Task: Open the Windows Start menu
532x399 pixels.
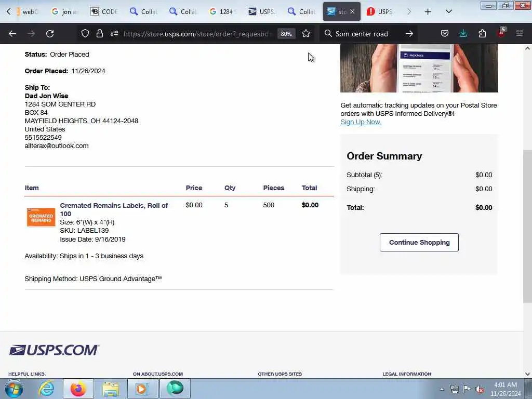Action: (x=14, y=389)
